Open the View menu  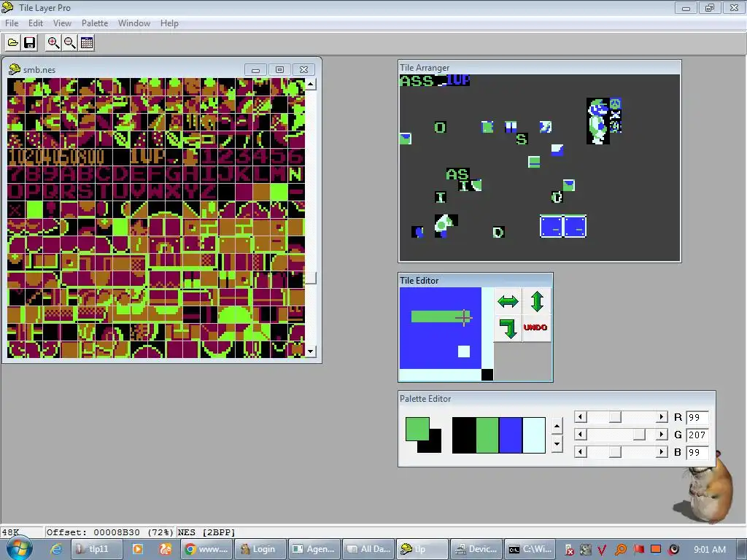click(x=62, y=23)
